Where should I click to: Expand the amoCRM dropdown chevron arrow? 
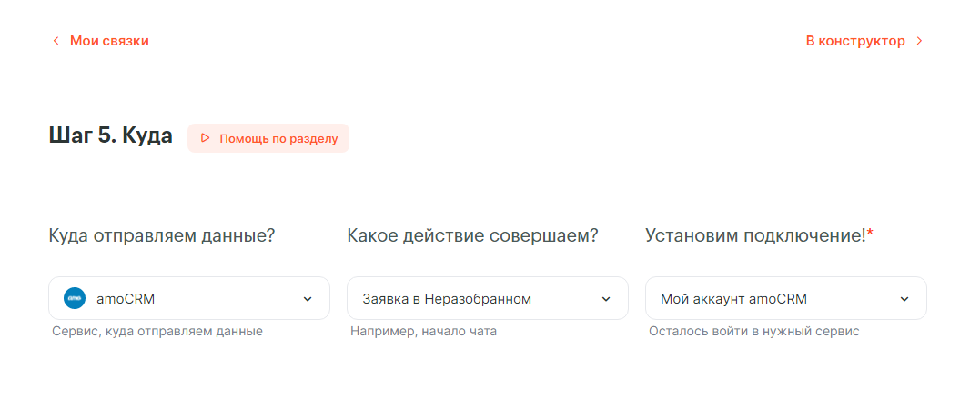click(308, 299)
